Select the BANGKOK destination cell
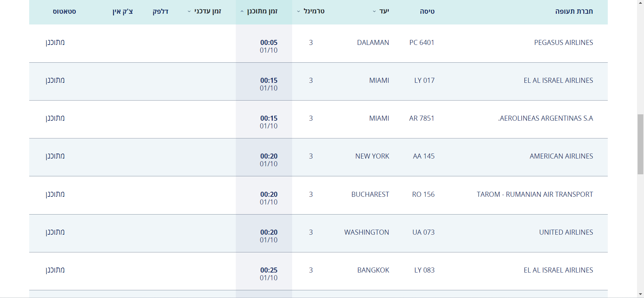 (x=373, y=270)
